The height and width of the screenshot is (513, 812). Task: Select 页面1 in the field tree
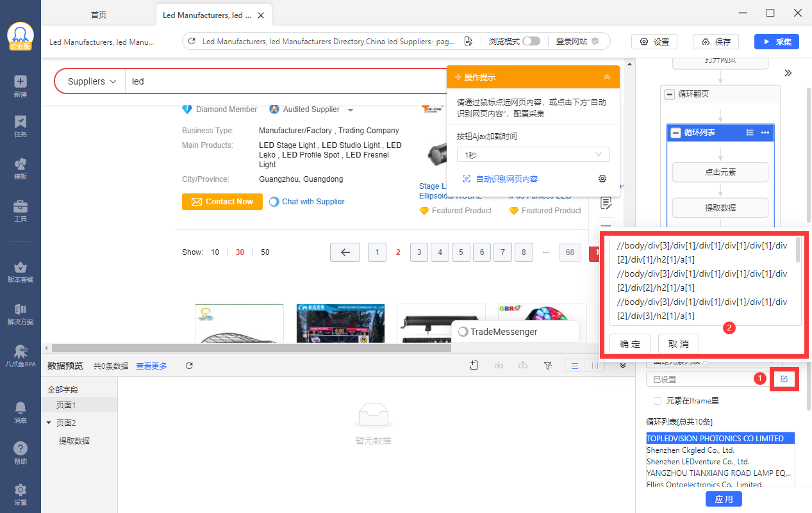point(66,405)
